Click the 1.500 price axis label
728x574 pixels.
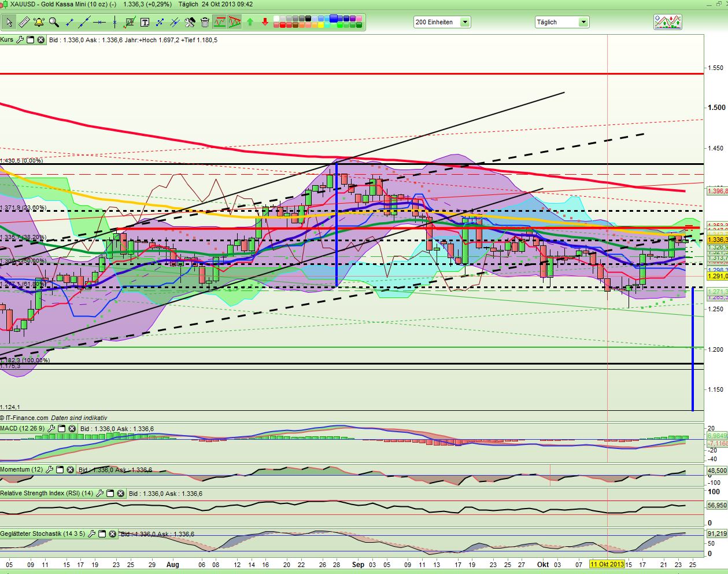[716, 108]
